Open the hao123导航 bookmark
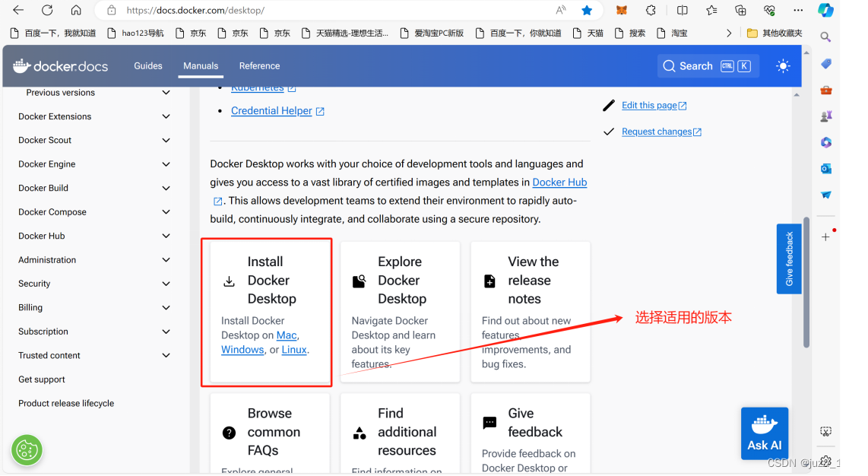The image size is (868, 476). point(135,33)
